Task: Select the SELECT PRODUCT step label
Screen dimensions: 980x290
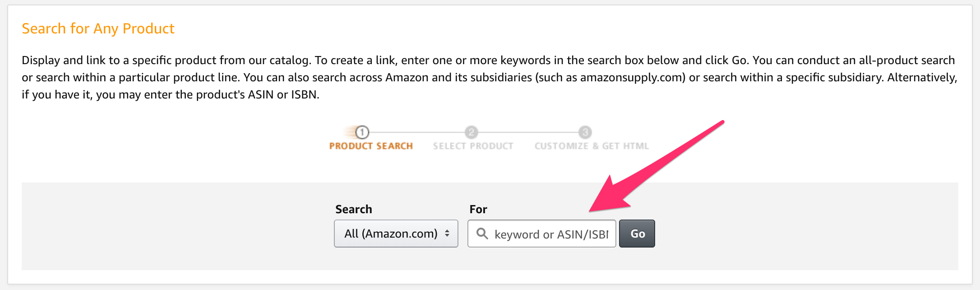Action: point(473,146)
